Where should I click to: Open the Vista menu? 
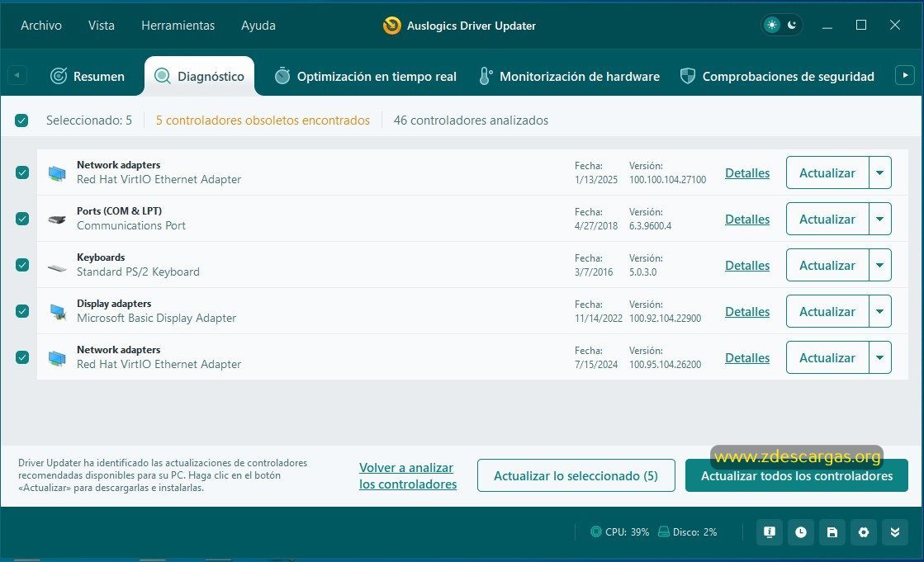click(102, 26)
